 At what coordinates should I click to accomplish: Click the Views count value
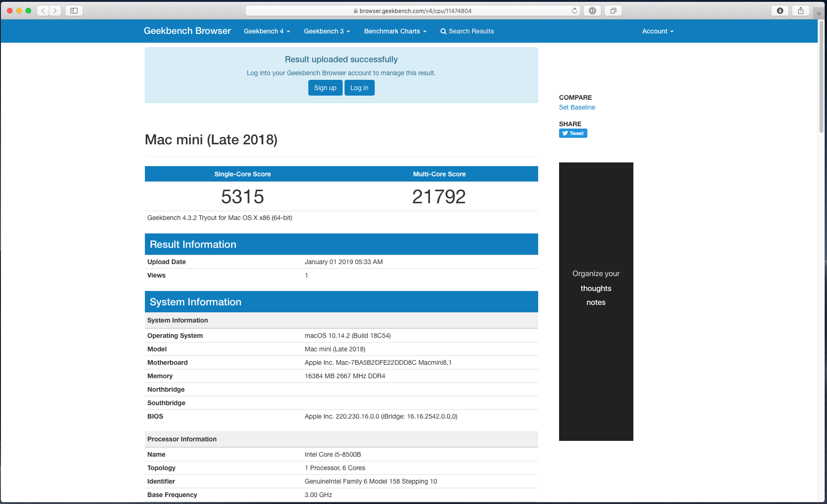pos(306,275)
